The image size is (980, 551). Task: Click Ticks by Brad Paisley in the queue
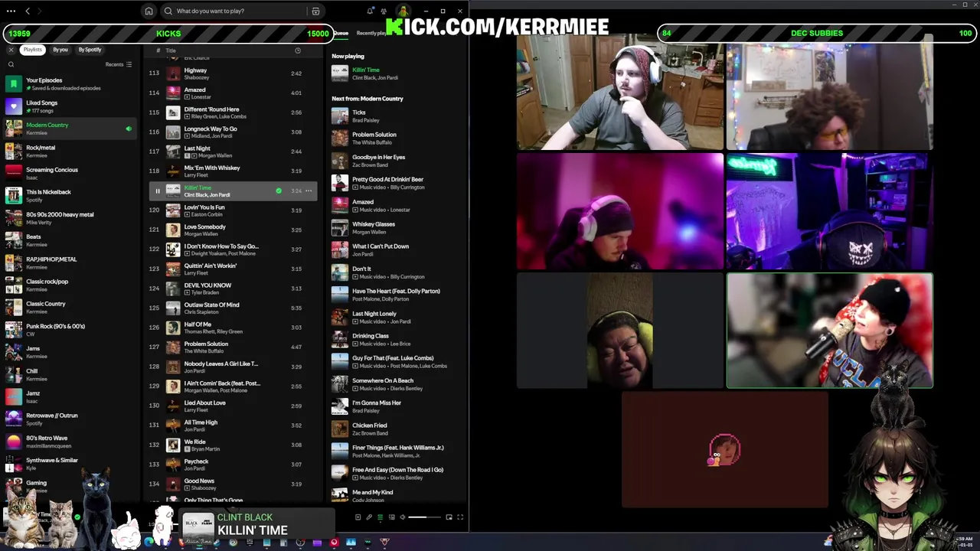pyautogui.click(x=398, y=116)
